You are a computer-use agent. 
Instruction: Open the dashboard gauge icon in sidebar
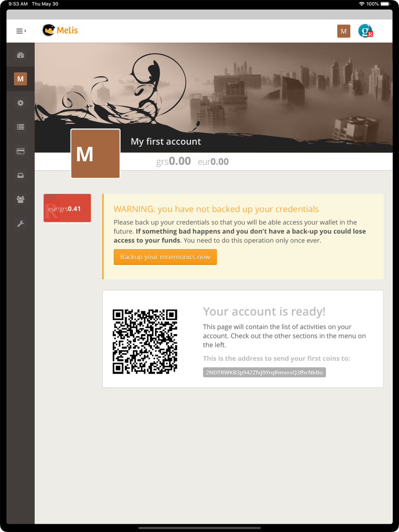(20, 55)
